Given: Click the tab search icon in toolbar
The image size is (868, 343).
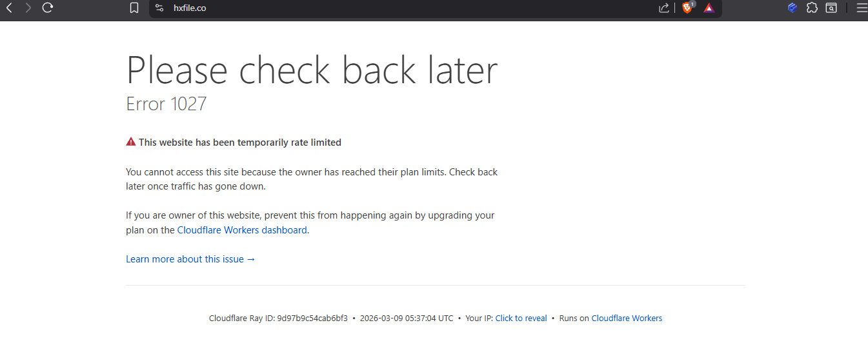Looking at the screenshot, I should tap(832, 8).
